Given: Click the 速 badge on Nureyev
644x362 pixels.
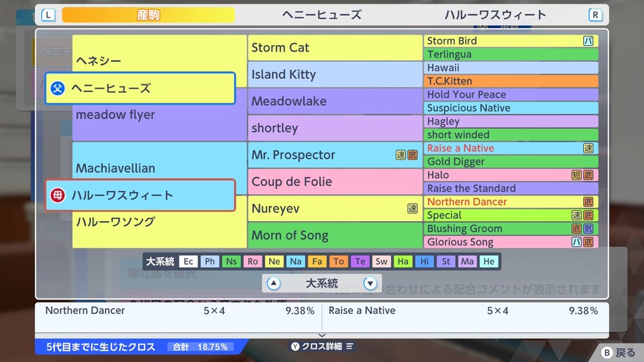Looking at the screenshot, I should pos(412,208).
